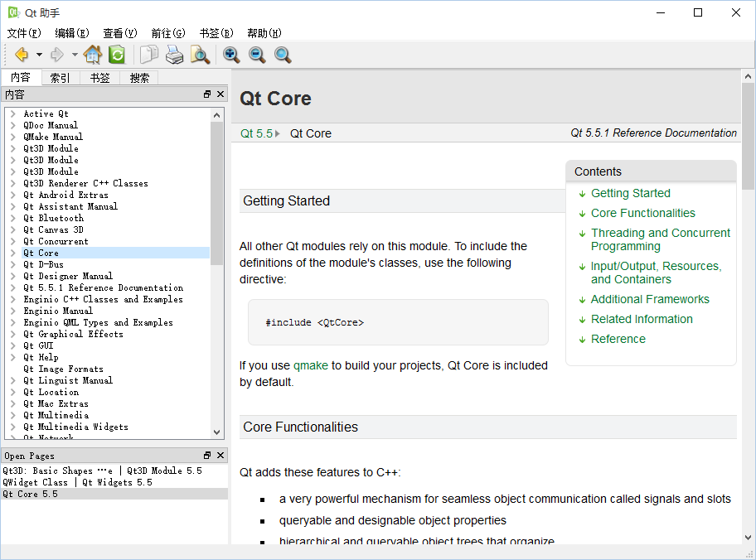Go to the Home page icon

[93, 55]
